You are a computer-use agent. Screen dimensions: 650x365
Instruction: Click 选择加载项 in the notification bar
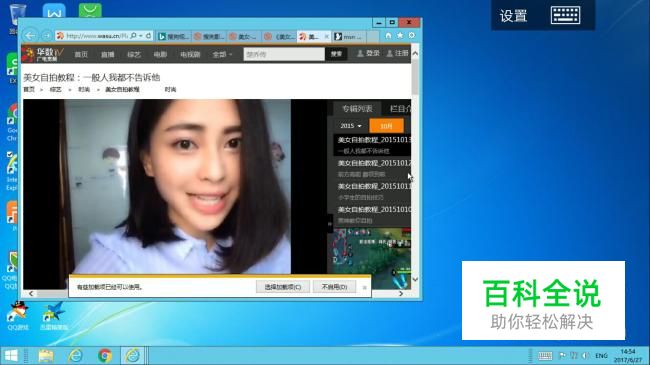coord(283,287)
